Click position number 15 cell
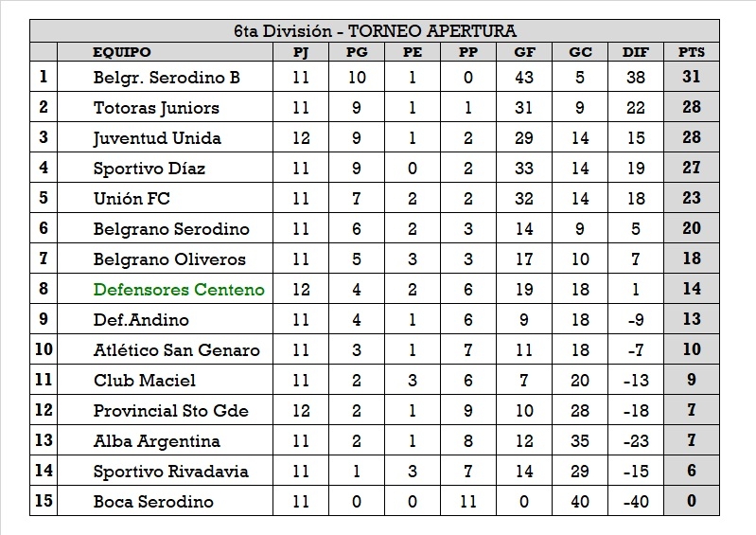The image size is (756, 535). [x=44, y=501]
